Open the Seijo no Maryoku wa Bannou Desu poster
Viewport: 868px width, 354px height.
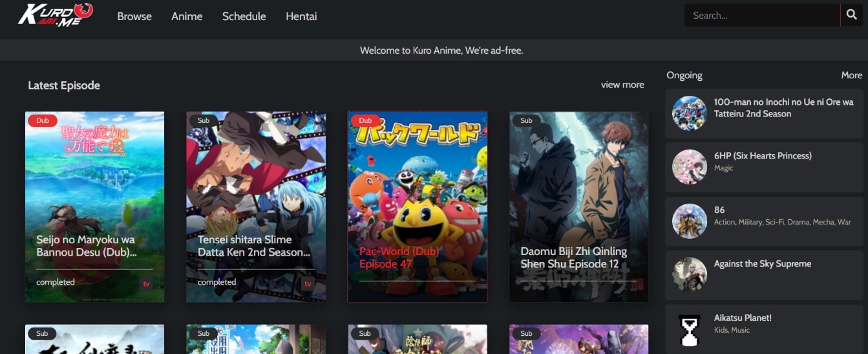(94, 206)
